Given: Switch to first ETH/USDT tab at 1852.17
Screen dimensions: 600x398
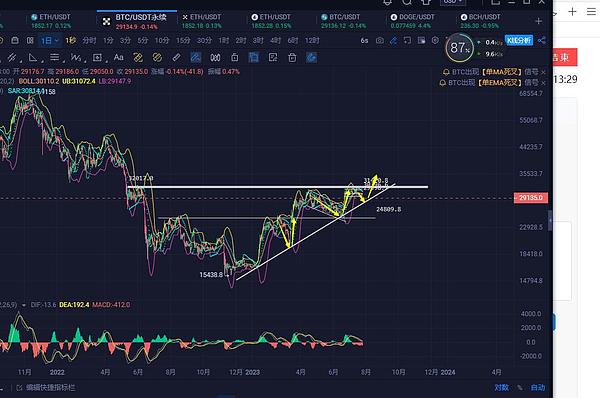Looking at the screenshot, I should pos(51,21).
